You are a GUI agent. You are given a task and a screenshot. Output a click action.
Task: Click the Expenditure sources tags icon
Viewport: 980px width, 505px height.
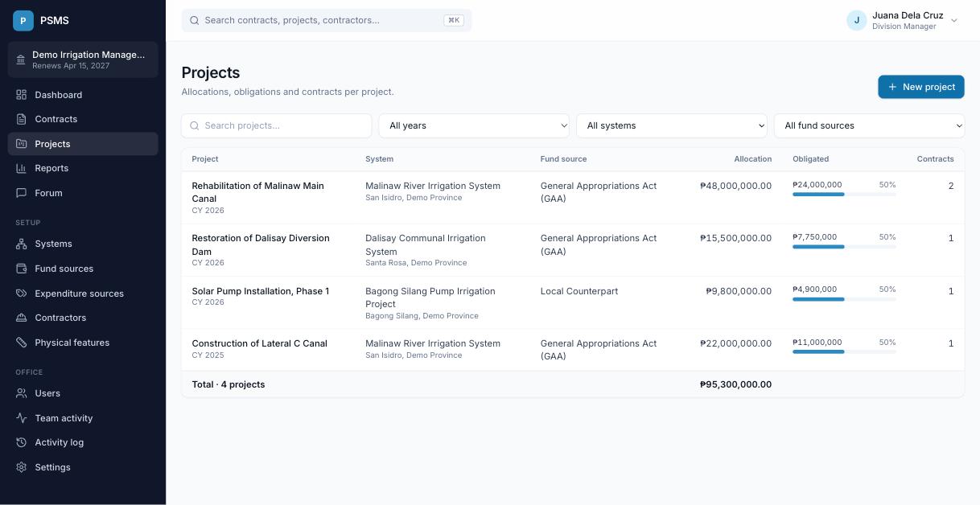(22, 294)
